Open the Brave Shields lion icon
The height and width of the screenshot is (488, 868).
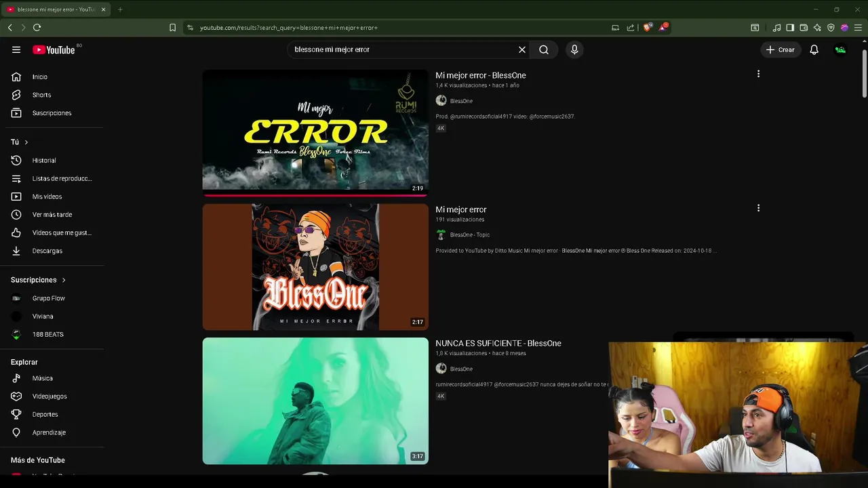point(647,27)
